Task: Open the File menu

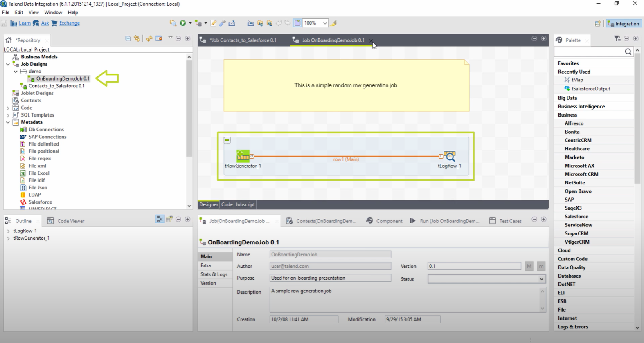Action: pos(6,13)
